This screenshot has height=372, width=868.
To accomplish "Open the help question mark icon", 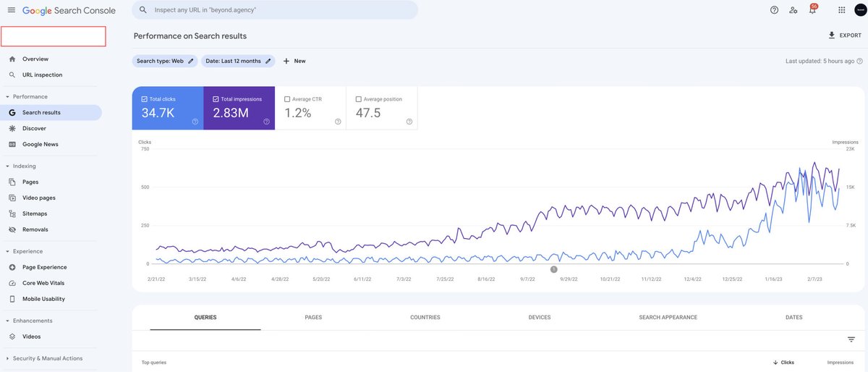I will pyautogui.click(x=774, y=10).
